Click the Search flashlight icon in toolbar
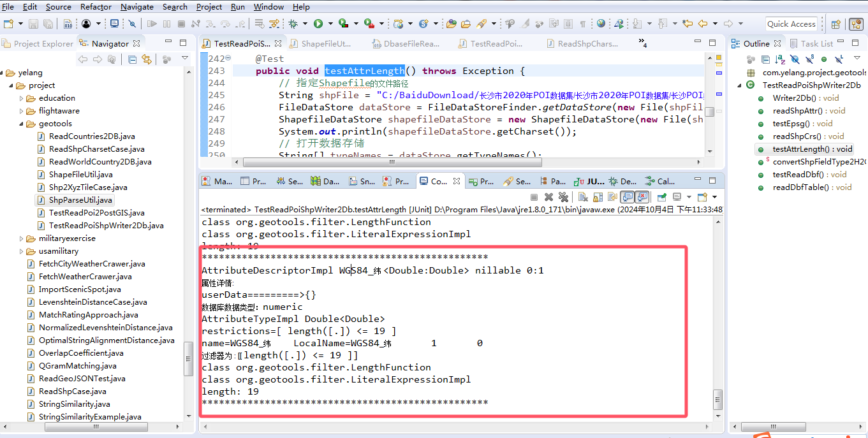 point(482,24)
